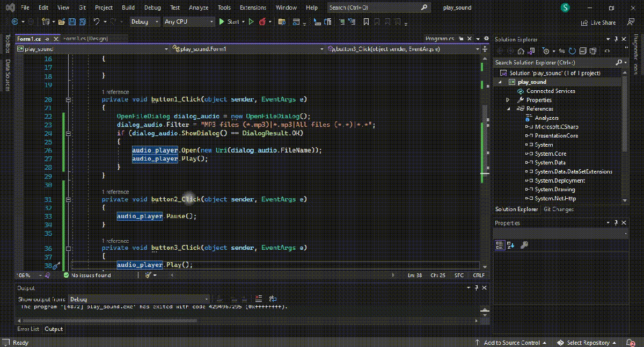
Task: Toggle the pin on the Solution Explorer panel
Action: (616, 39)
